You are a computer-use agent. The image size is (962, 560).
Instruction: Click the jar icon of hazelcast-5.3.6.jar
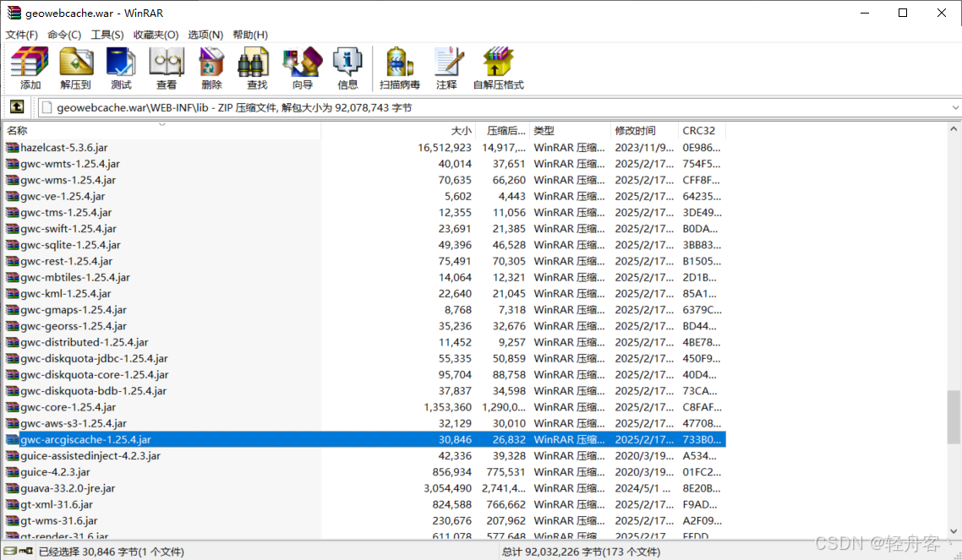click(13, 148)
